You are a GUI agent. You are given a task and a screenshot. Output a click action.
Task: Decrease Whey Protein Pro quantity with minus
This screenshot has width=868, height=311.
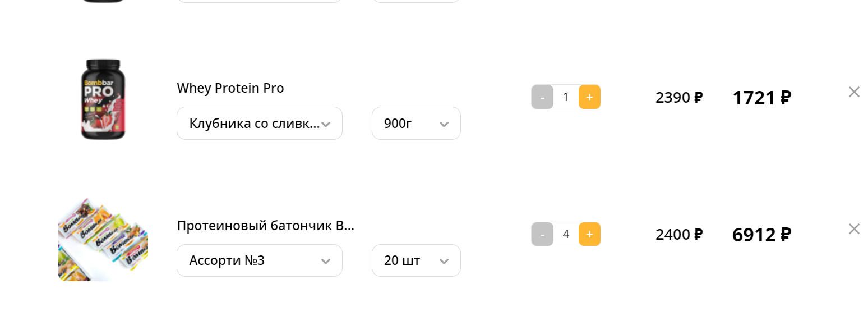click(x=542, y=97)
